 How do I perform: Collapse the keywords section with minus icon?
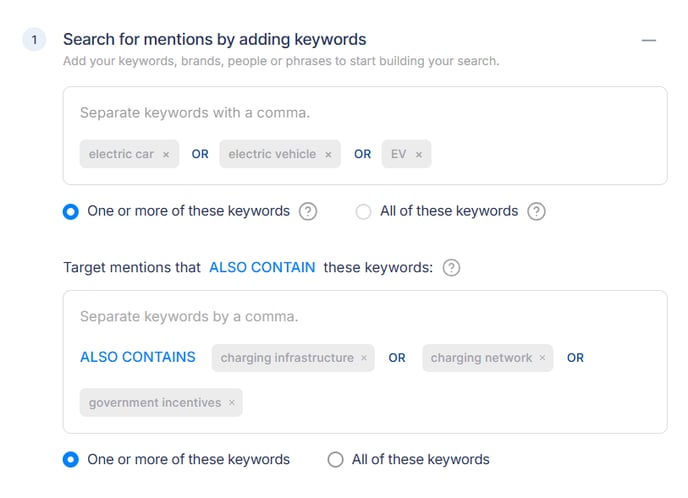pos(649,41)
